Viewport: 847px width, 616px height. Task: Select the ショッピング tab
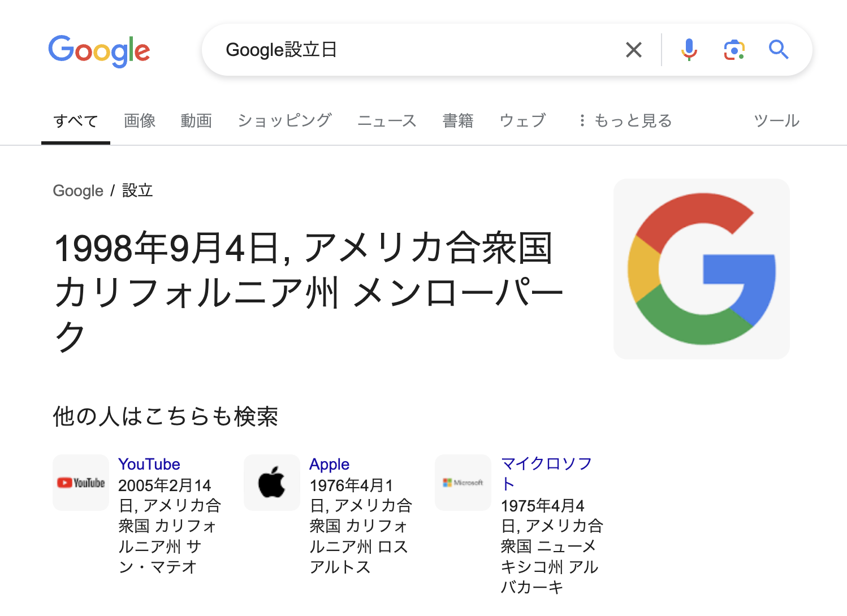click(x=284, y=120)
